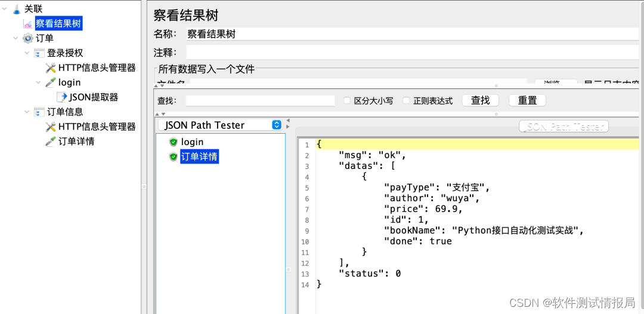Click the login sampler pipette icon
Image resolution: width=644 pixels, height=314 pixels.
tap(51, 82)
